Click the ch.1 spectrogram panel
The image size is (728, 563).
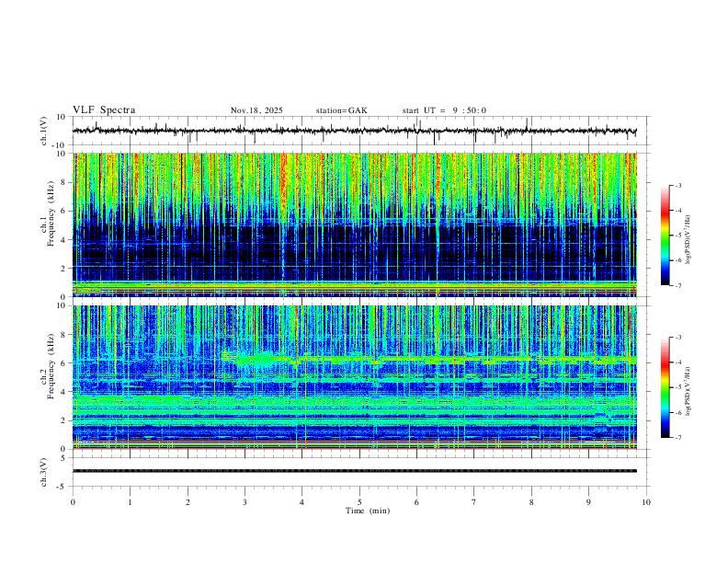coord(355,224)
